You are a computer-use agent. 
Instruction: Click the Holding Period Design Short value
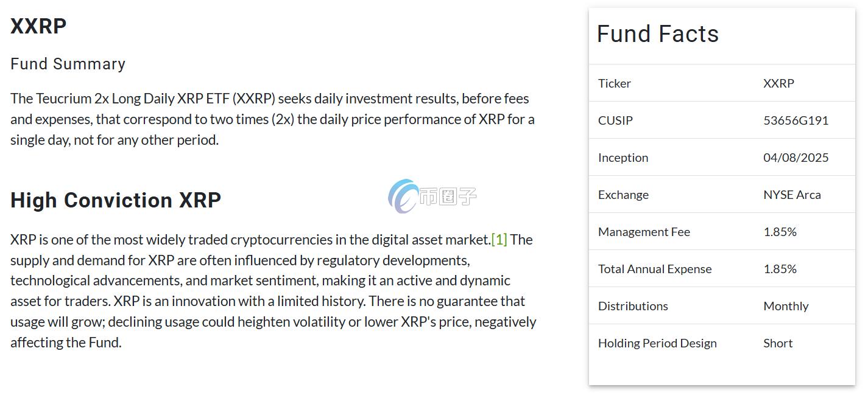(778, 343)
